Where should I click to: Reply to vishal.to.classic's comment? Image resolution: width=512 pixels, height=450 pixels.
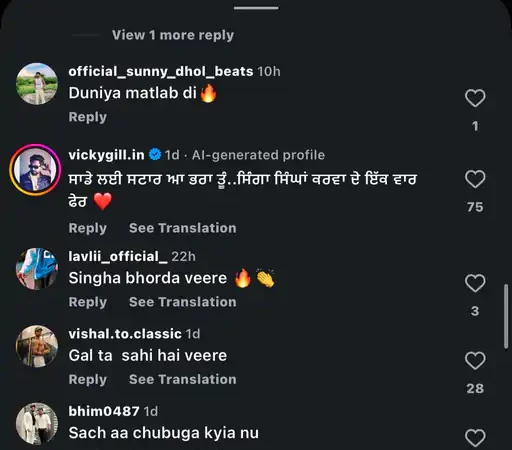click(x=88, y=379)
